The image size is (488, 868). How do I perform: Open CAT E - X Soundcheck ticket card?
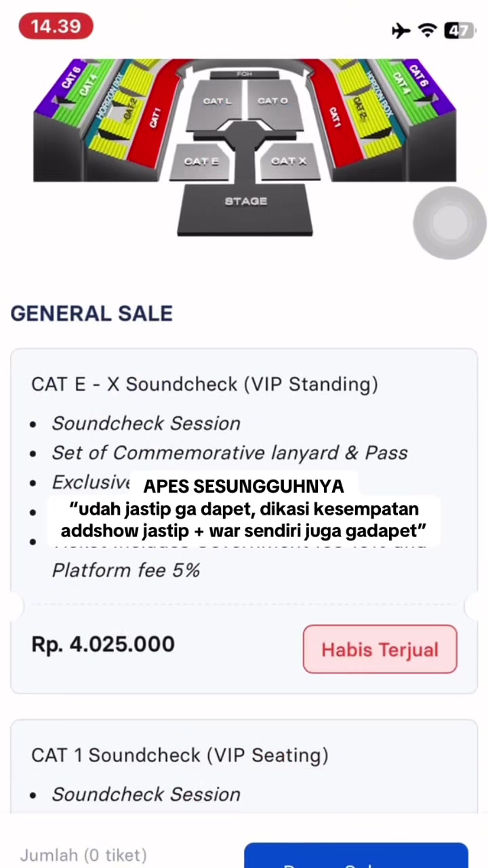244,521
